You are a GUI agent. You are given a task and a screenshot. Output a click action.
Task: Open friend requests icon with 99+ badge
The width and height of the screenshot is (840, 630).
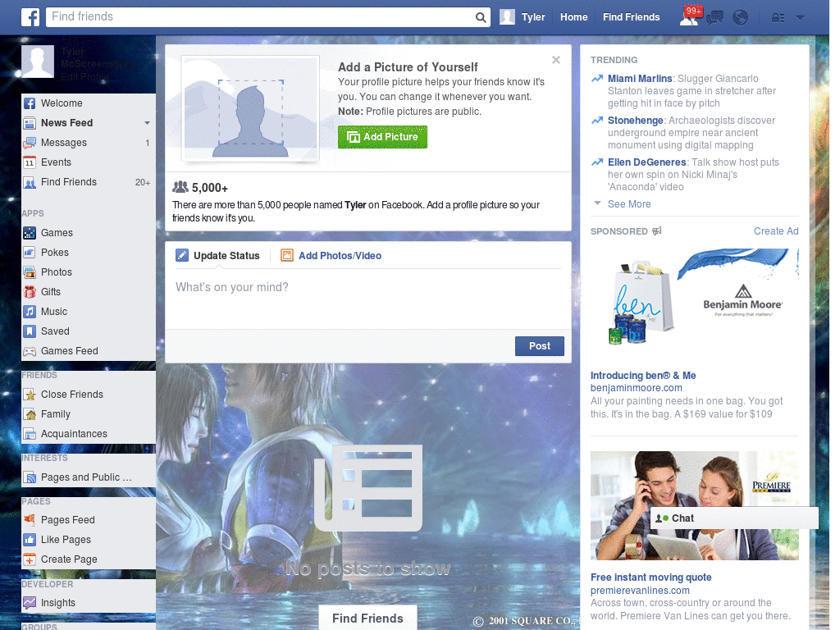pos(691,16)
